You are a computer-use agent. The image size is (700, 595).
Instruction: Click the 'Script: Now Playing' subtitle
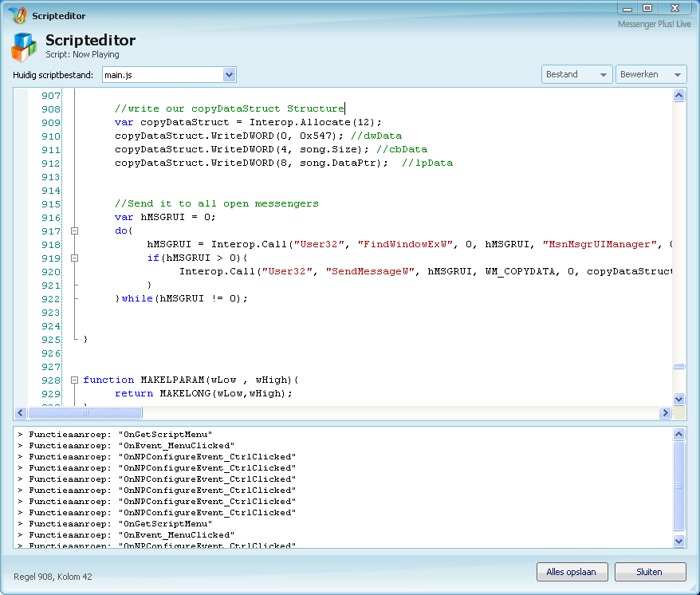coord(82,54)
